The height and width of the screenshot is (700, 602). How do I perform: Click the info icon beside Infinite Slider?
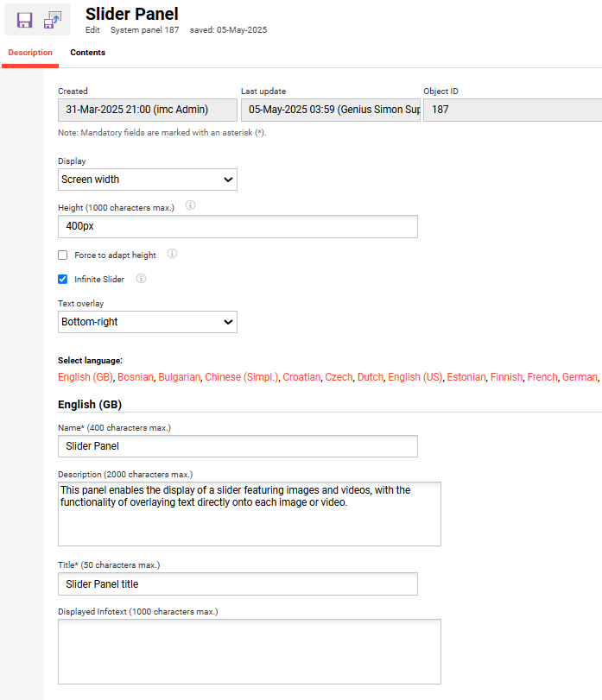pyautogui.click(x=141, y=279)
